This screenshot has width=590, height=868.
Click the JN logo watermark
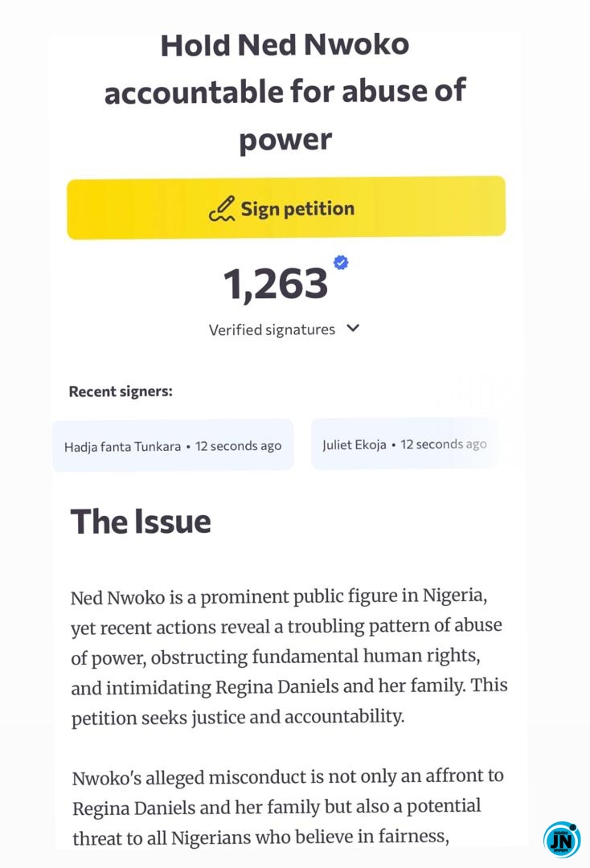pos(561,840)
